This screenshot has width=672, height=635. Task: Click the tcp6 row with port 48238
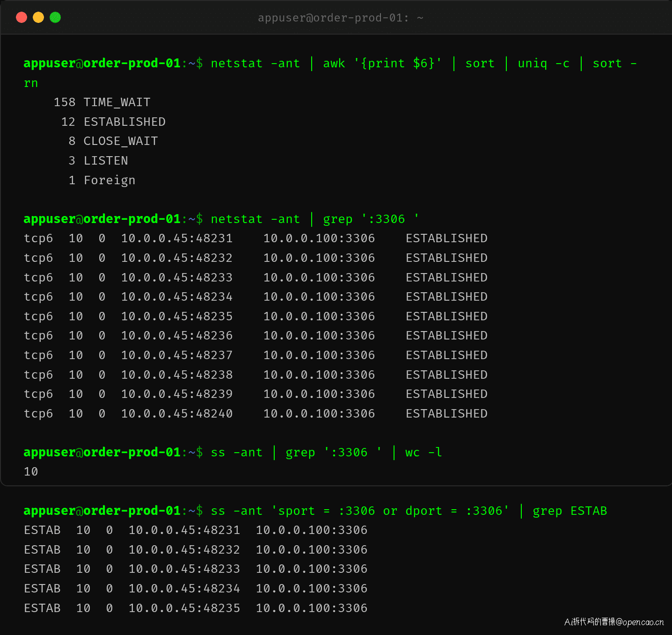tap(256, 375)
